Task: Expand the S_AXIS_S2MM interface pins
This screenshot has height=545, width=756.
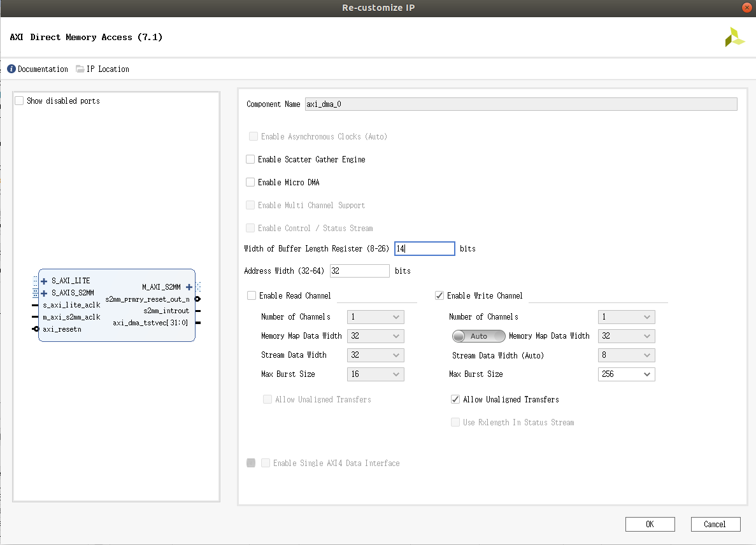Action: coord(43,292)
